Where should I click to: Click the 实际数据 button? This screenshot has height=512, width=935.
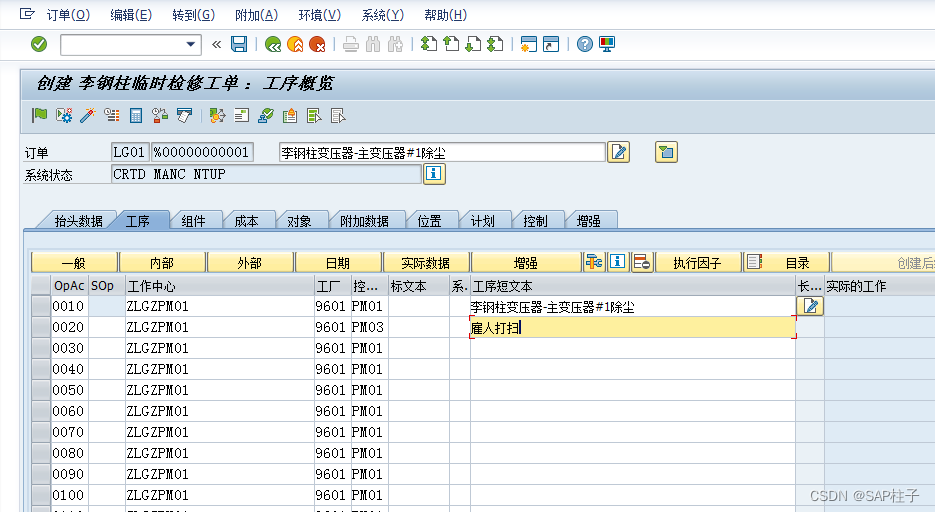[426, 262]
